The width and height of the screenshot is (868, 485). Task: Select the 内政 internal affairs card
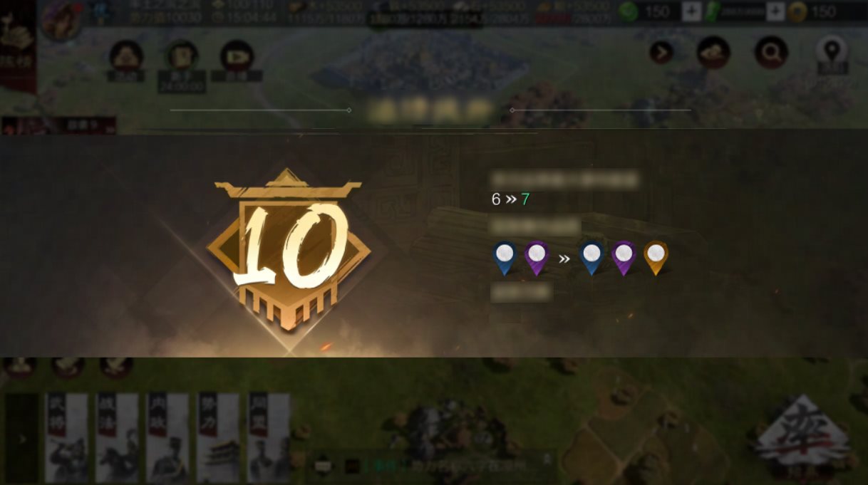pos(168,438)
